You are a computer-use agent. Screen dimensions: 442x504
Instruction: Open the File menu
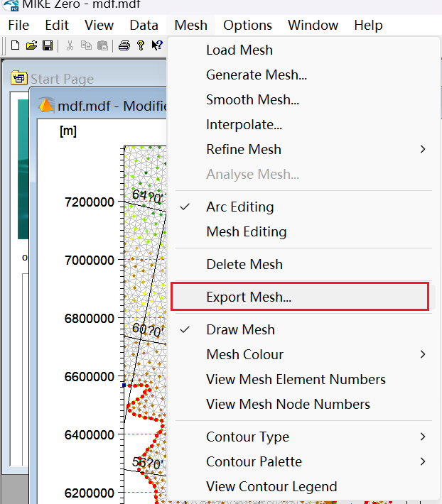point(18,25)
